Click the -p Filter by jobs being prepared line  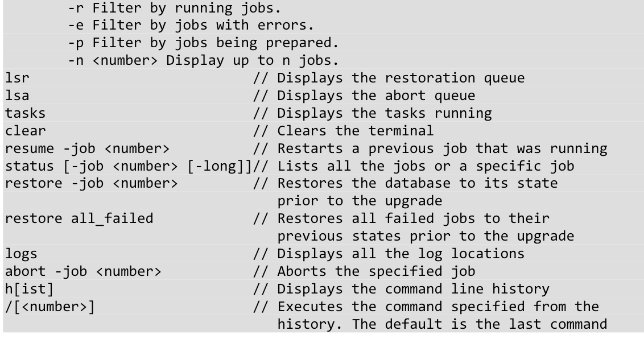(203, 43)
